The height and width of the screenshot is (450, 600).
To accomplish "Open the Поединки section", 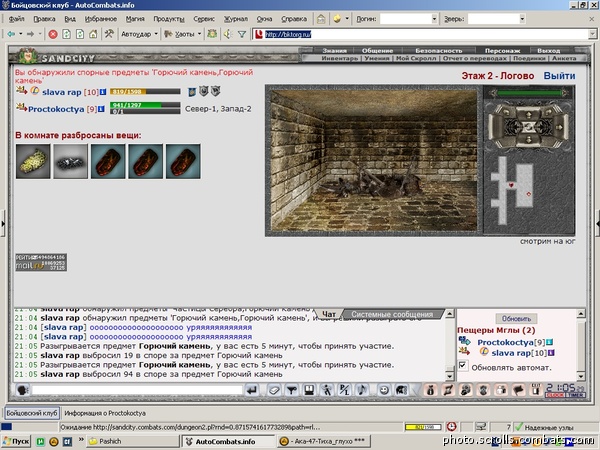I will click(529, 59).
